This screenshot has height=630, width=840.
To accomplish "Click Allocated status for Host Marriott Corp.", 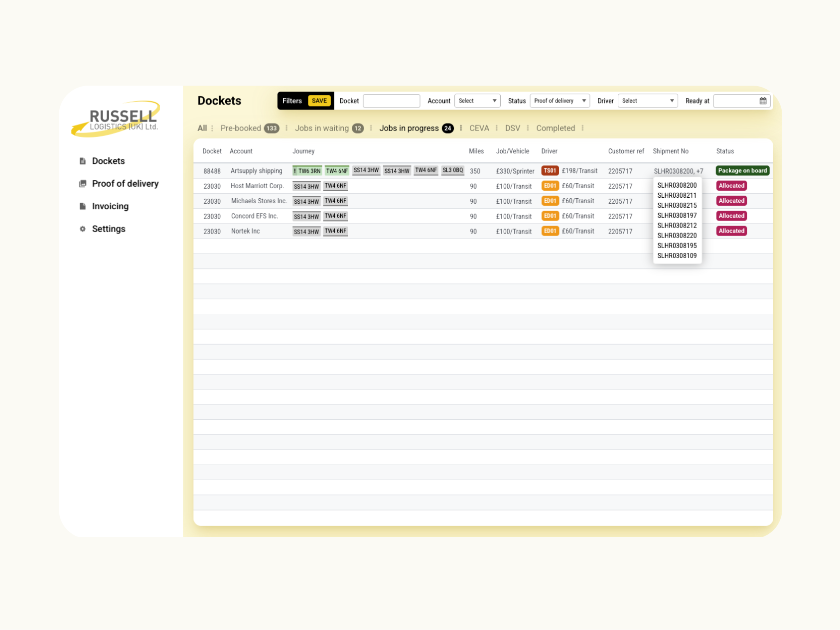I will pos(731,186).
